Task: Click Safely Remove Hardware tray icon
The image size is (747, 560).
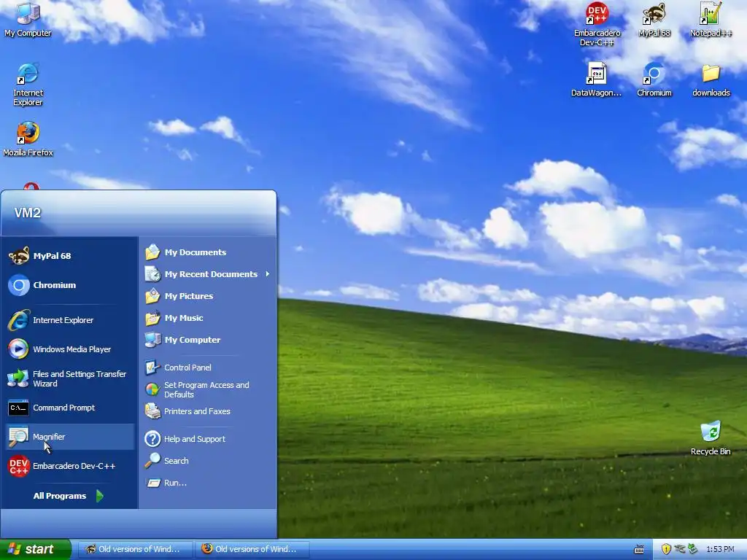Action: pyautogui.click(x=693, y=549)
